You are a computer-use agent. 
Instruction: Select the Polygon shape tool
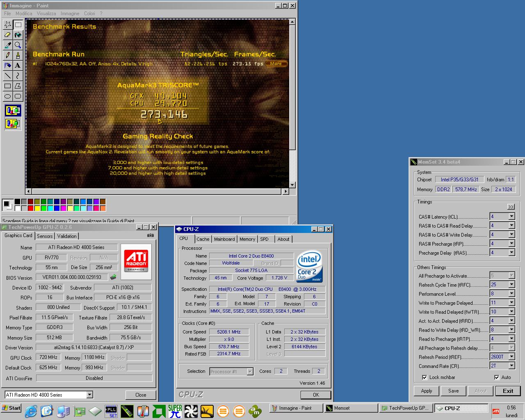pos(18,86)
